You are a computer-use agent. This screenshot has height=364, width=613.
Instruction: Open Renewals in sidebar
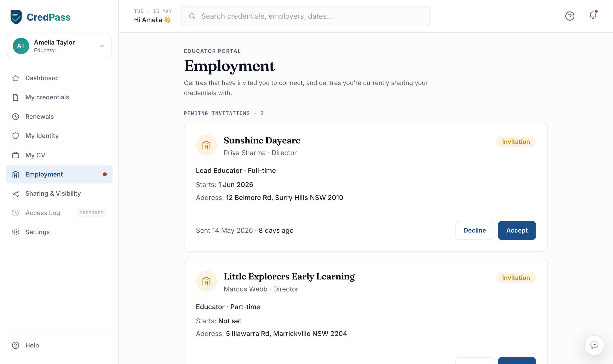59,117
